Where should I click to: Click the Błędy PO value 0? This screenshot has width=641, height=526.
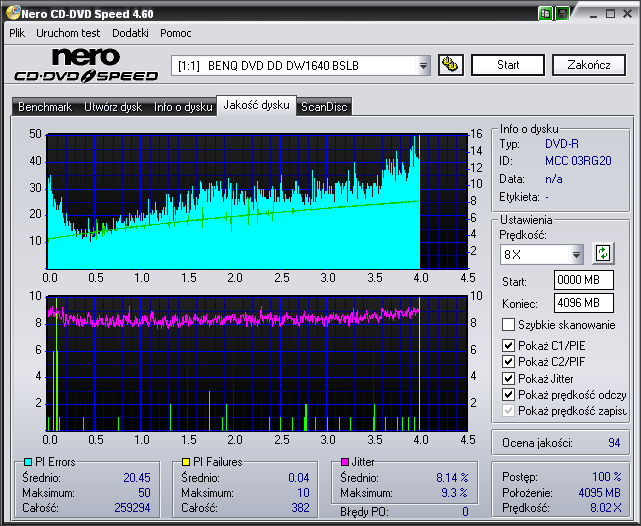tap(465, 511)
